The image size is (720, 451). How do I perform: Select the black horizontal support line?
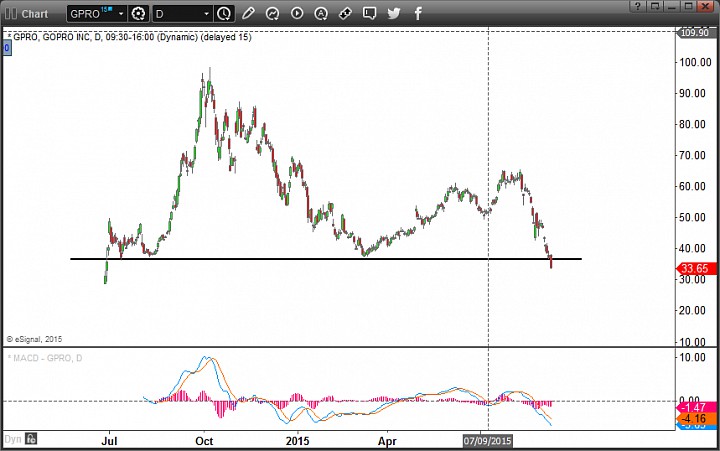point(326,259)
